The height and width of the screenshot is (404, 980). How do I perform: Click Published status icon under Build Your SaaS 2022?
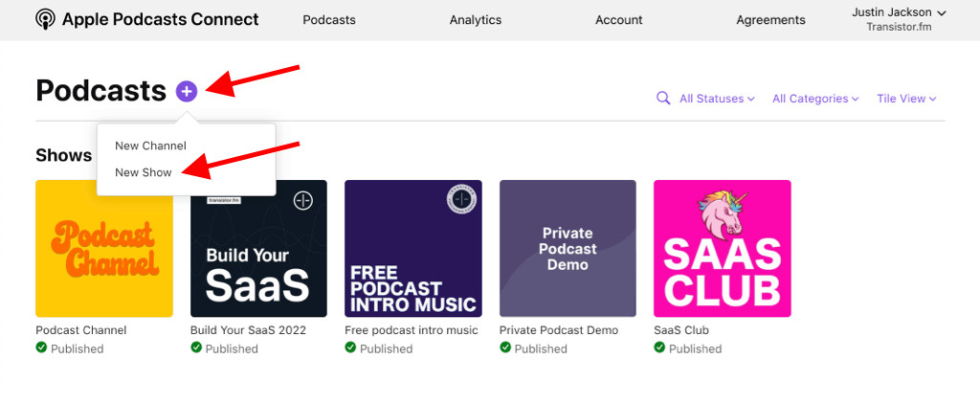196,348
